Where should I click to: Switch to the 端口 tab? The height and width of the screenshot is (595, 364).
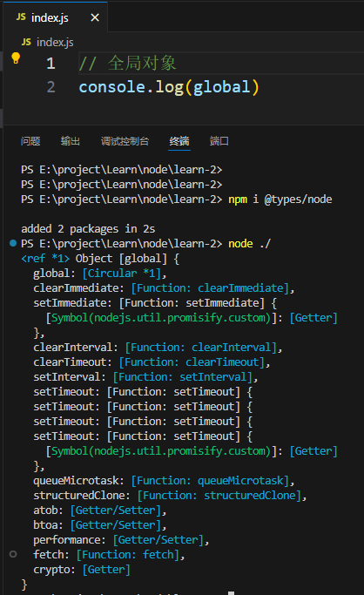(x=219, y=141)
